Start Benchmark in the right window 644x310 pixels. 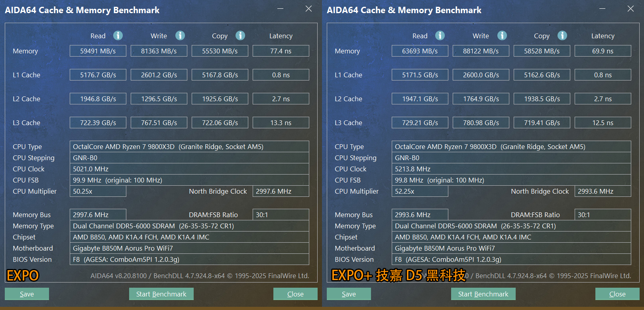(483, 294)
